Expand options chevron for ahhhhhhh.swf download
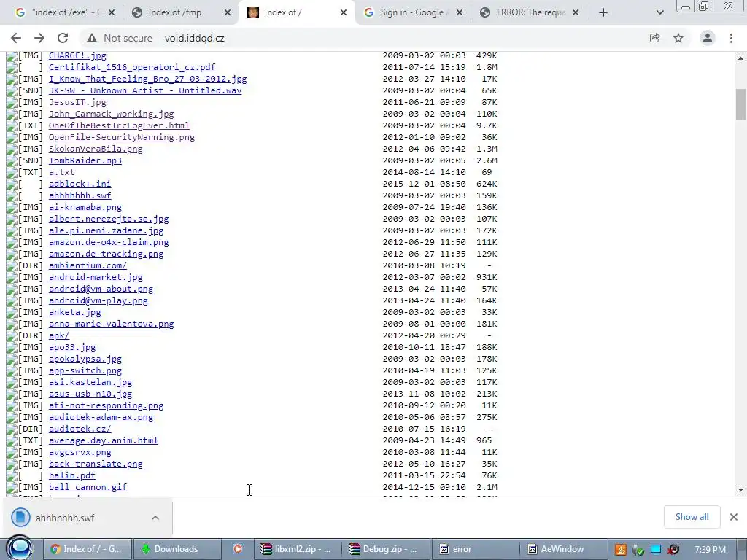Viewport: 747px width, 560px height. pos(155,518)
